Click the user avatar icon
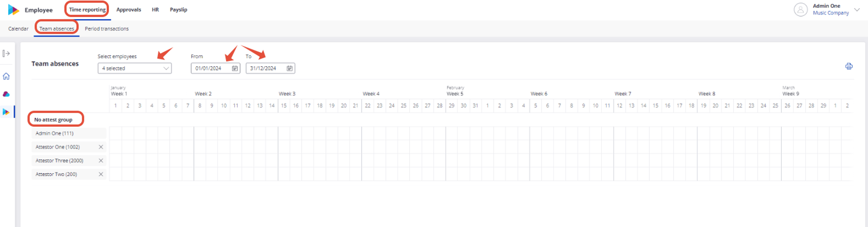The width and height of the screenshot is (868, 227). tap(801, 9)
